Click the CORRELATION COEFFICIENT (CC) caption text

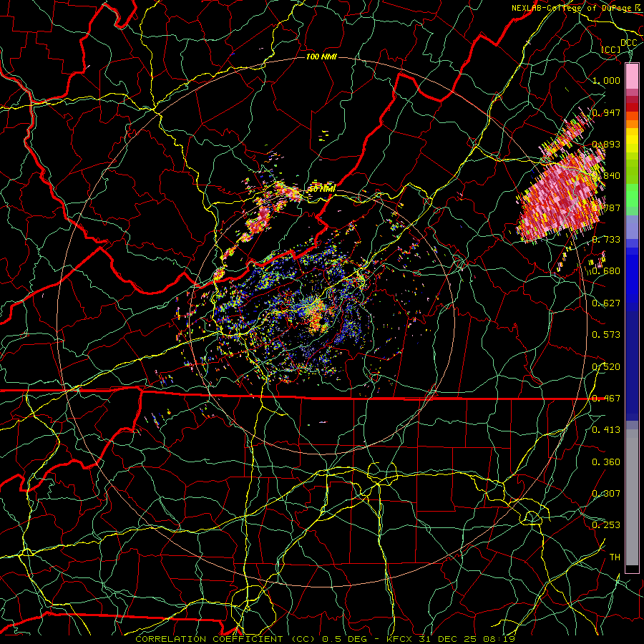point(225,639)
